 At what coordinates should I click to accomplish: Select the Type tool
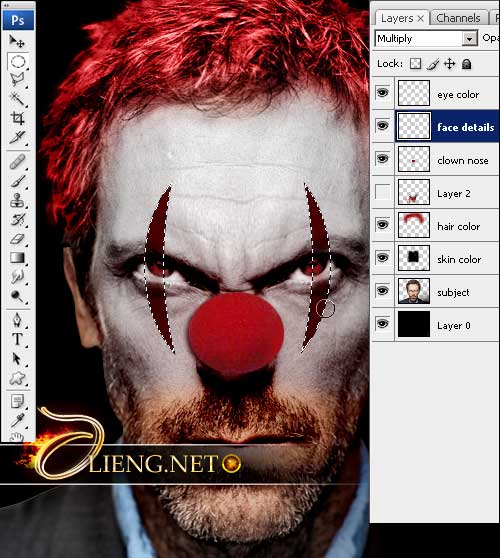tap(17, 339)
